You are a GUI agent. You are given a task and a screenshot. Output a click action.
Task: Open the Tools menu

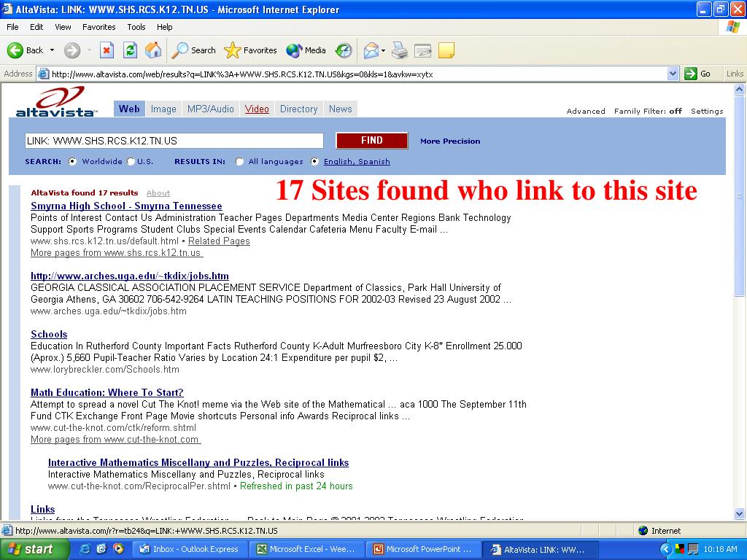click(x=136, y=27)
